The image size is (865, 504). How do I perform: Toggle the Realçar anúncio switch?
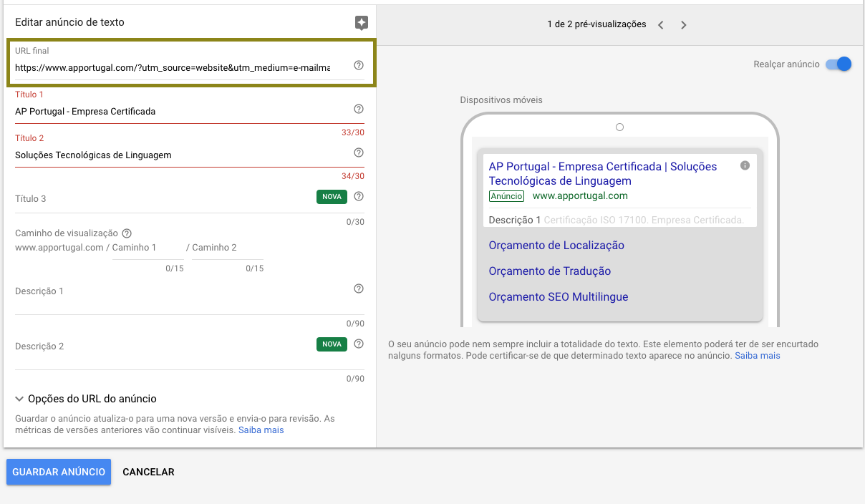pyautogui.click(x=839, y=64)
